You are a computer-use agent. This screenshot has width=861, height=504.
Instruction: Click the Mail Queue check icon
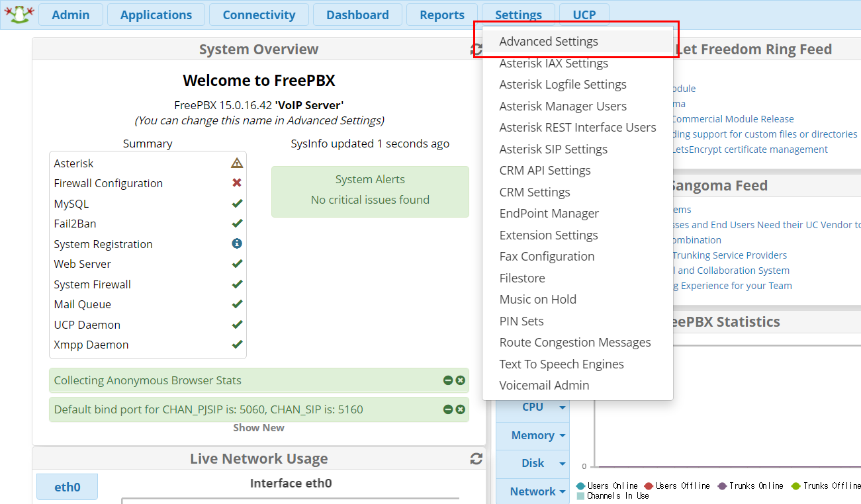coord(237,304)
